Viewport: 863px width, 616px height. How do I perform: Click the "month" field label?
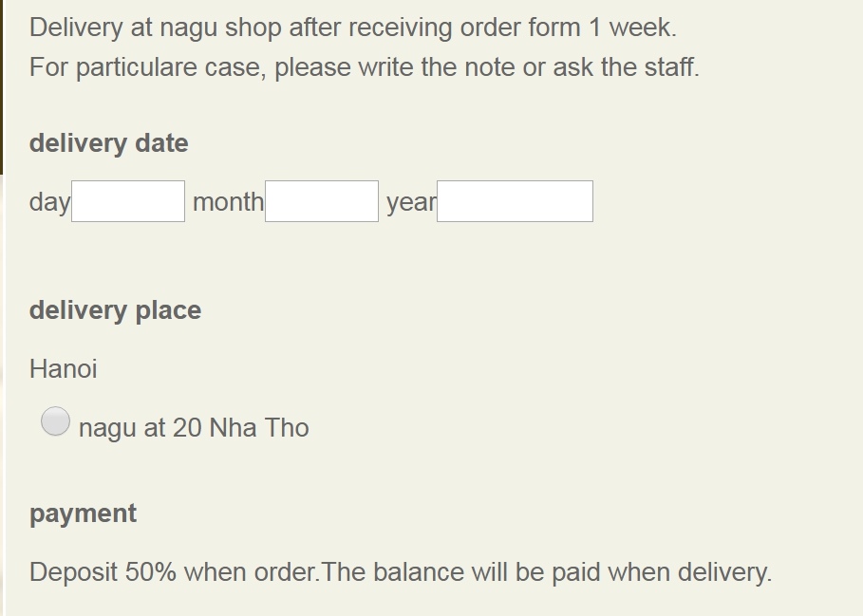click(x=228, y=201)
